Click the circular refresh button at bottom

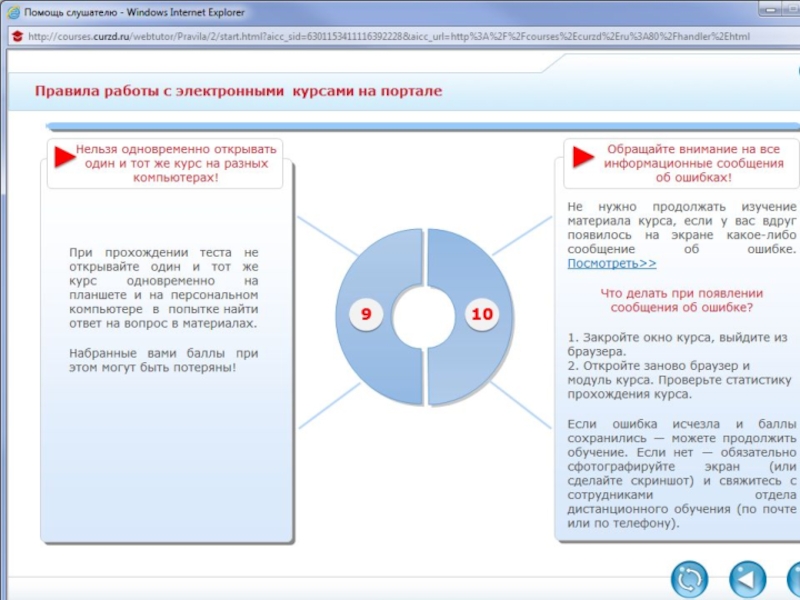(x=689, y=580)
